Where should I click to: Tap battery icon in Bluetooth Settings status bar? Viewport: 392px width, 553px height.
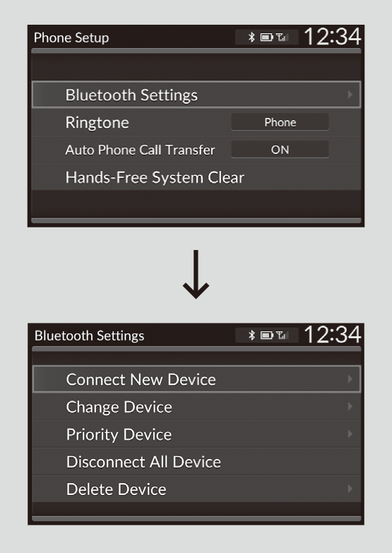pos(267,335)
